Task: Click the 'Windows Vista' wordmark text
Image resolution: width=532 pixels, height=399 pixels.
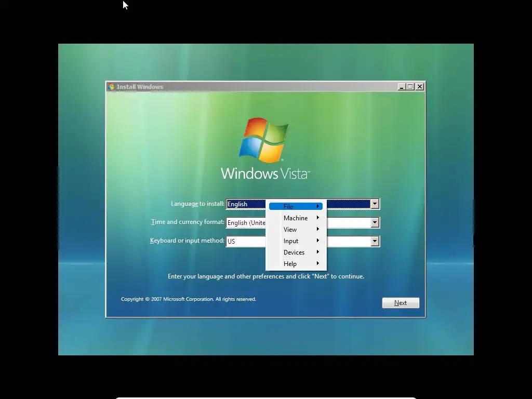Action: tap(265, 174)
